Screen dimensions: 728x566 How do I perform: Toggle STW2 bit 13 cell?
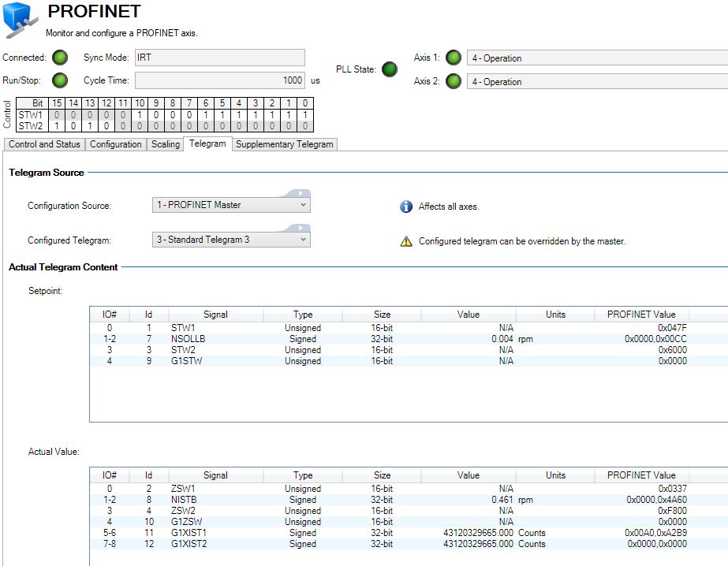[90, 125]
